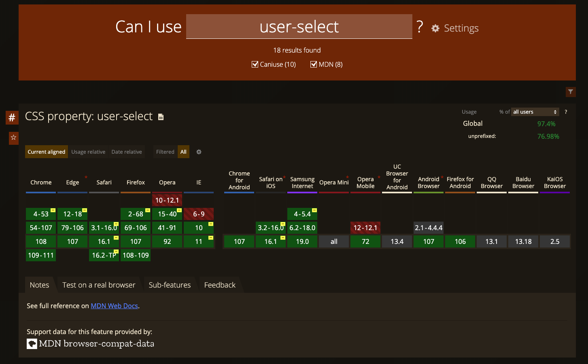Select Firefox for Android 106 cell
Viewport: 588px width, 364px height.
(460, 241)
